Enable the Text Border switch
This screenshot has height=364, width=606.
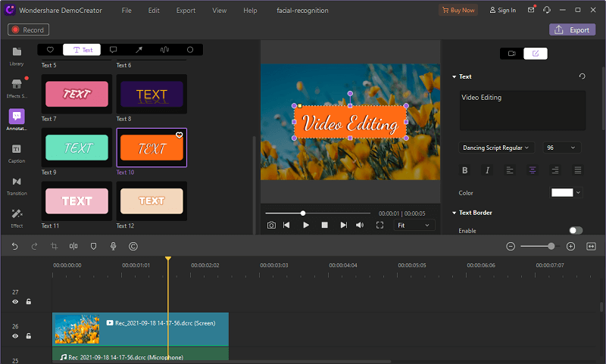coord(575,230)
